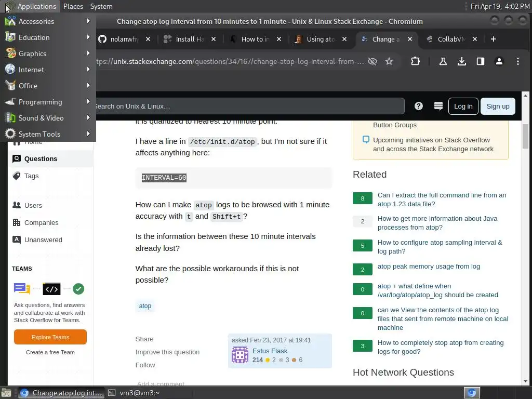Bookmark this page with the star icon
Image resolution: width=532 pixels, height=399 pixels.
(x=389, y=61)
